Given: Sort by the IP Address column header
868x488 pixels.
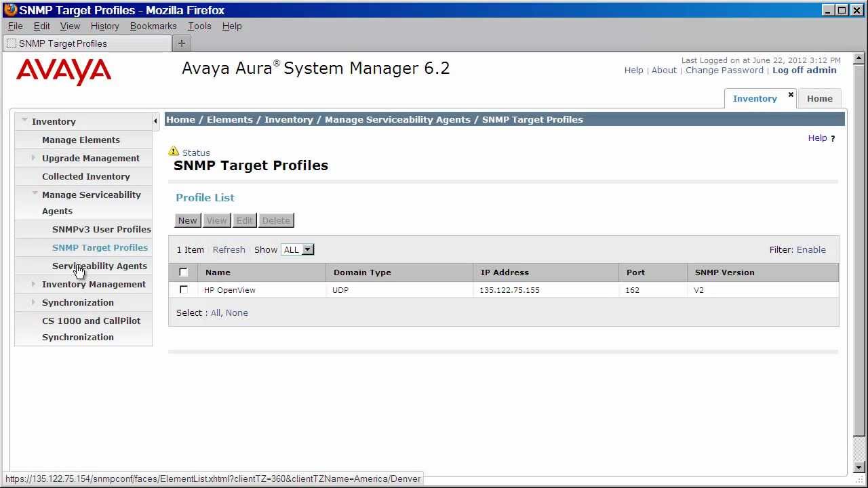Looking at the screenshot, I should [505, 272].
